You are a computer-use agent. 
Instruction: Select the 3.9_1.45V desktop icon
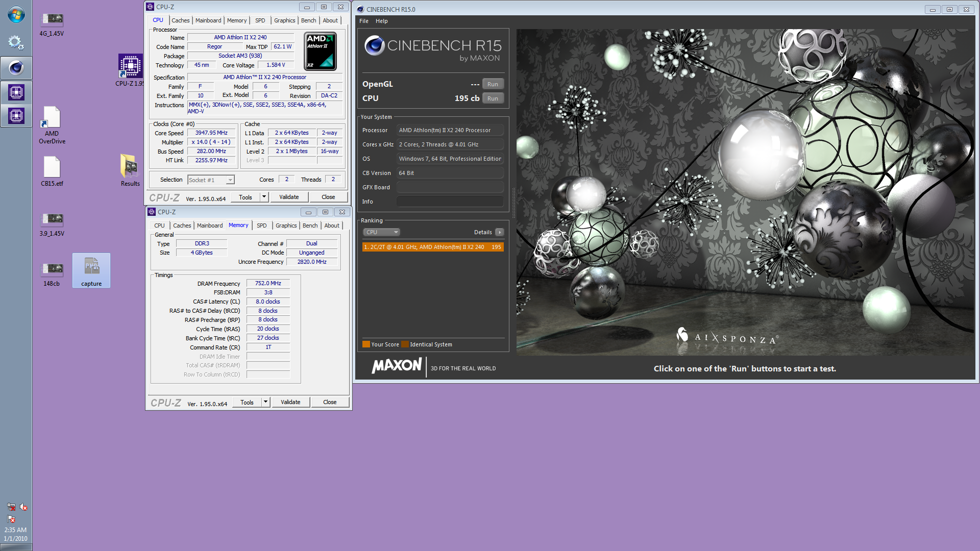point(52,224)
